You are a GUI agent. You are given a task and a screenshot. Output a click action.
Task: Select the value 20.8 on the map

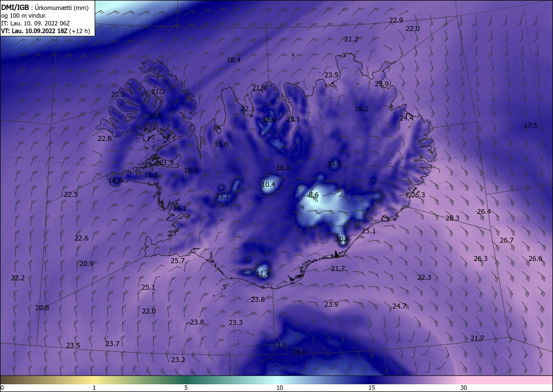click(43, 307)
